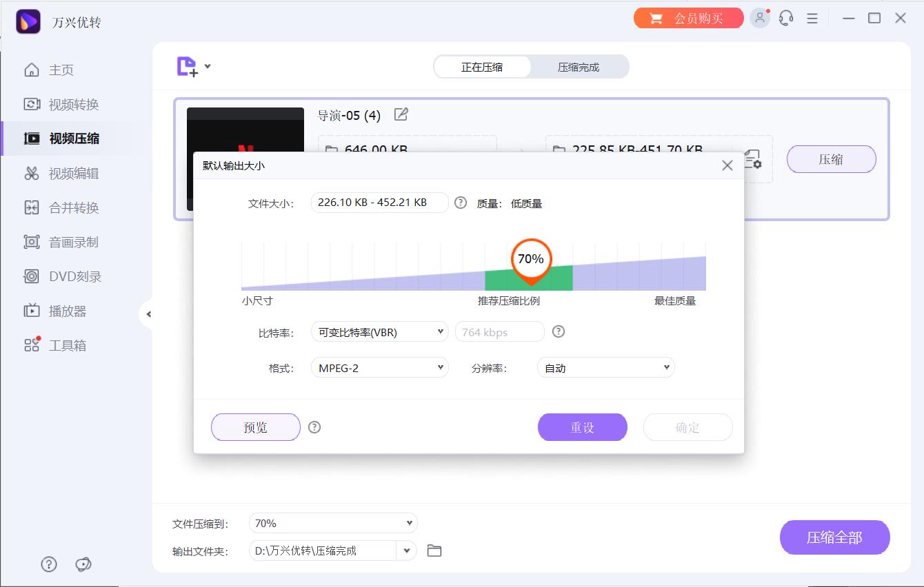This screenshot has height=587, width=924.
Task: Switch to the 压缩完成 tab
Action: coord(580,67)
